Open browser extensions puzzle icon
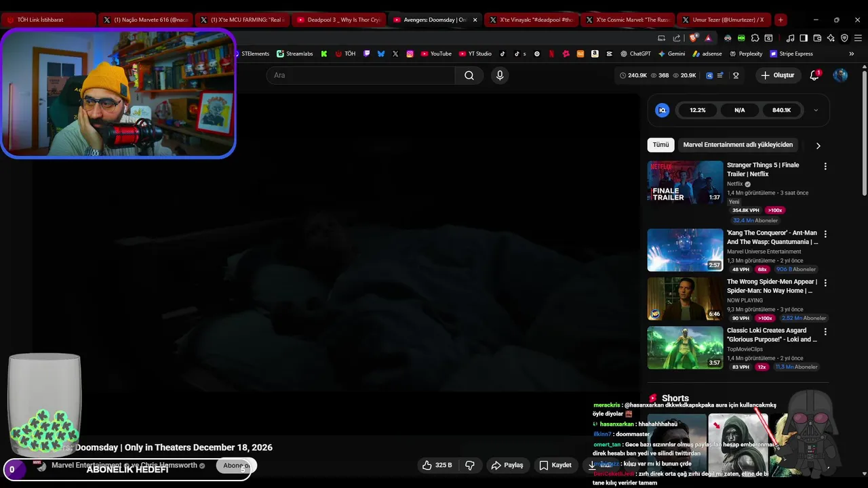This screenshot has width=868, height=488. coord(755,38)
